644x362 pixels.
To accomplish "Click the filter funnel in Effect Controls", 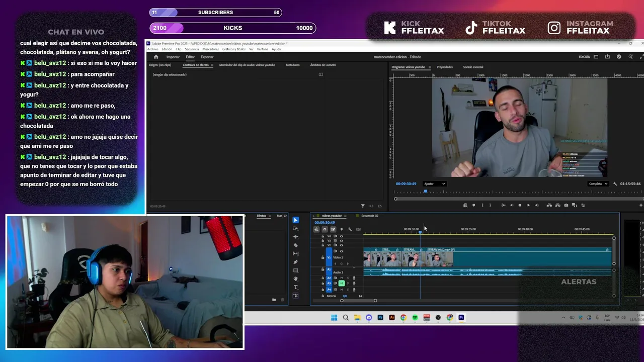I will [363, 206].
